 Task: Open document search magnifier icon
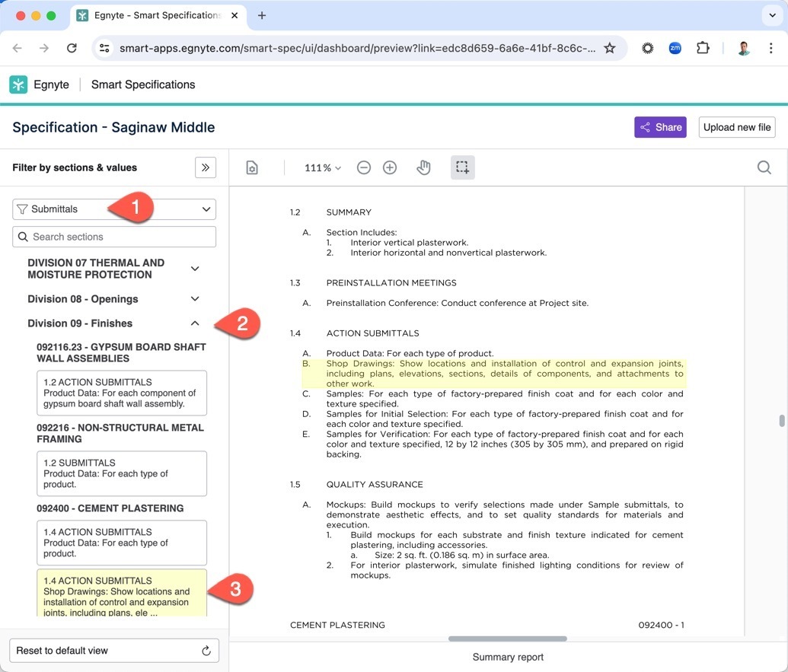point(764,167)
